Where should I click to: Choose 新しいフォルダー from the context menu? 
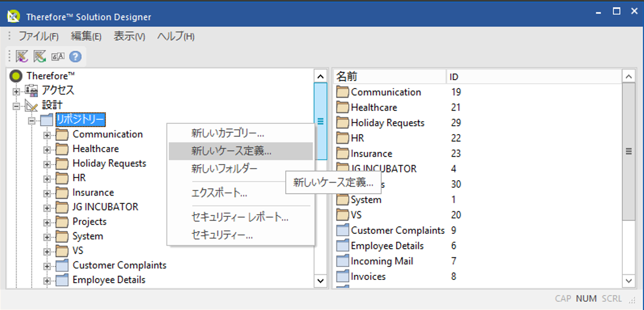pos(241,169)
